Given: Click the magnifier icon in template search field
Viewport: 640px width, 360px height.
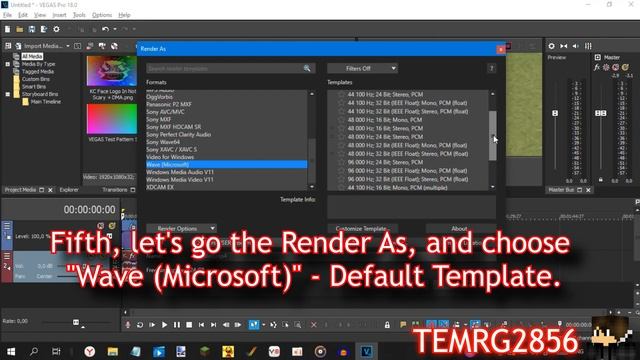Looking at the screenshot, I should (x=307, y=68).
